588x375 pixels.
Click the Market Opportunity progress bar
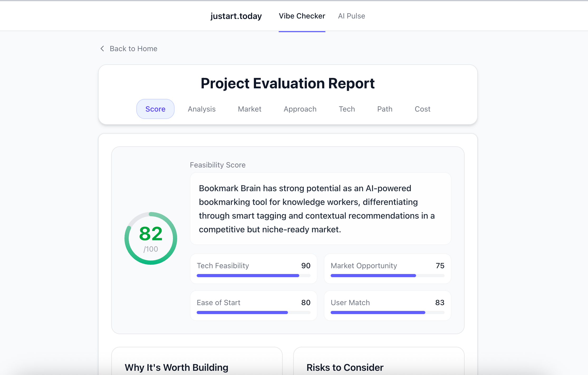coord(387,276)
